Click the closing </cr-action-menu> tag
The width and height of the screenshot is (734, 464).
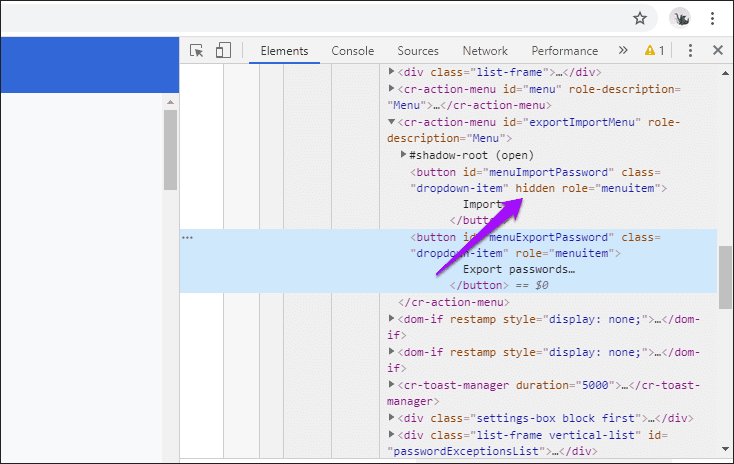454,302
